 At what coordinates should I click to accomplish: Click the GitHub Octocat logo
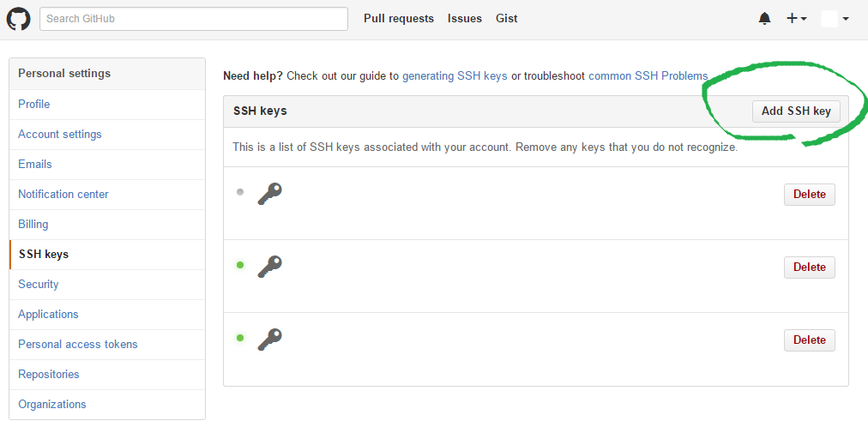pyautogui.click(x=18, y=19)
